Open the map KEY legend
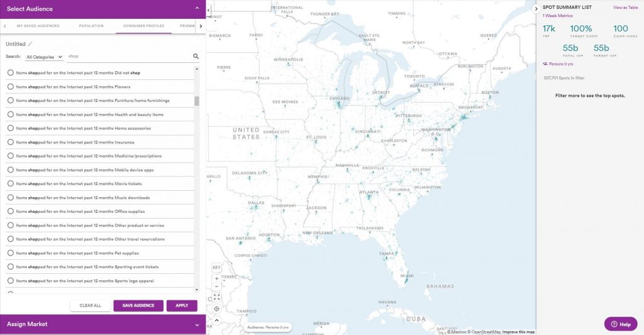Screen dimensions: 644x335 click(x=216, y=268)
